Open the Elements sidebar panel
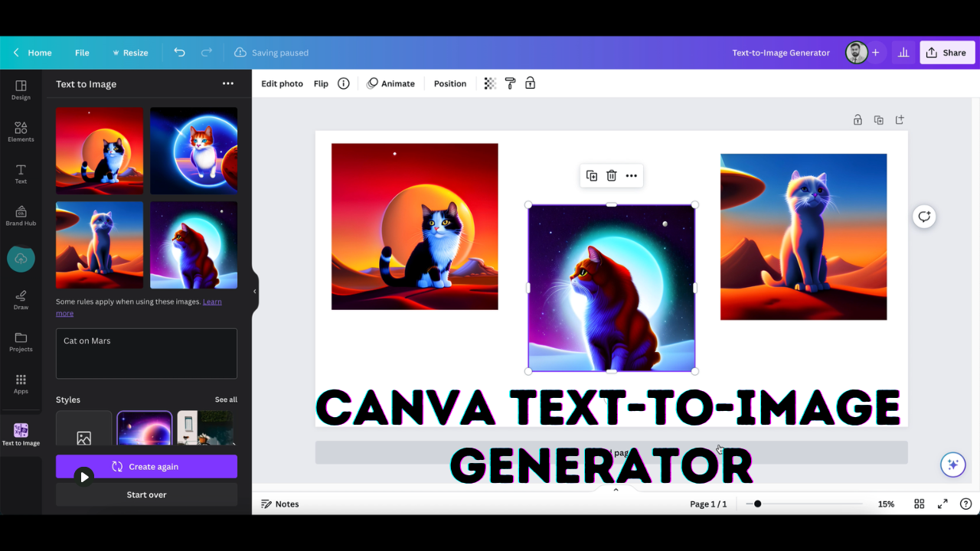This screenshot has width=980, height=551. pyautogui.click(x=21, y=132)
